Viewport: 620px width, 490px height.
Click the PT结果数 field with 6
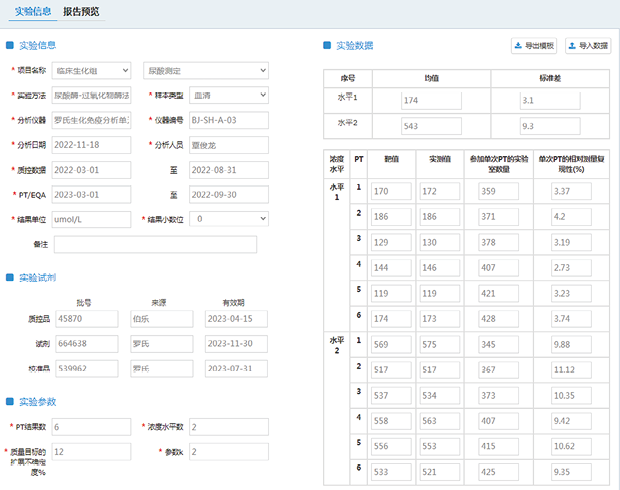pyautogui.click(x=91, y=427)
